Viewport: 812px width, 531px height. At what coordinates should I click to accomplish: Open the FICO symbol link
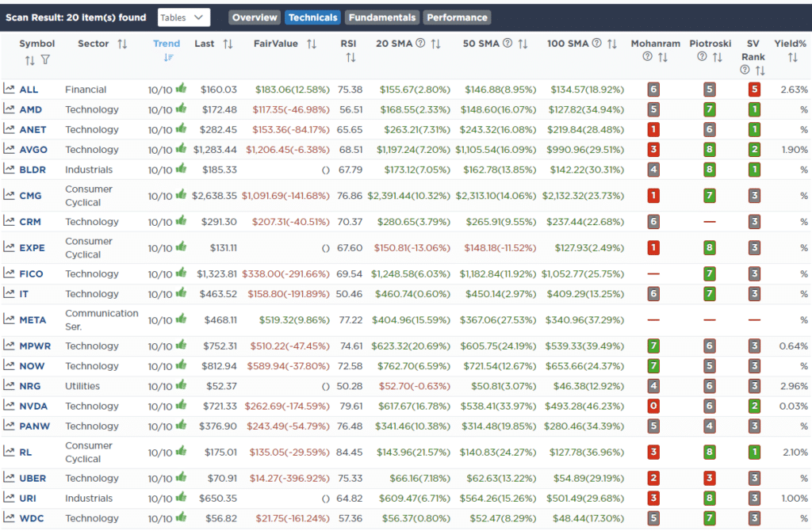pyautogui.click(x=31, y=273)
